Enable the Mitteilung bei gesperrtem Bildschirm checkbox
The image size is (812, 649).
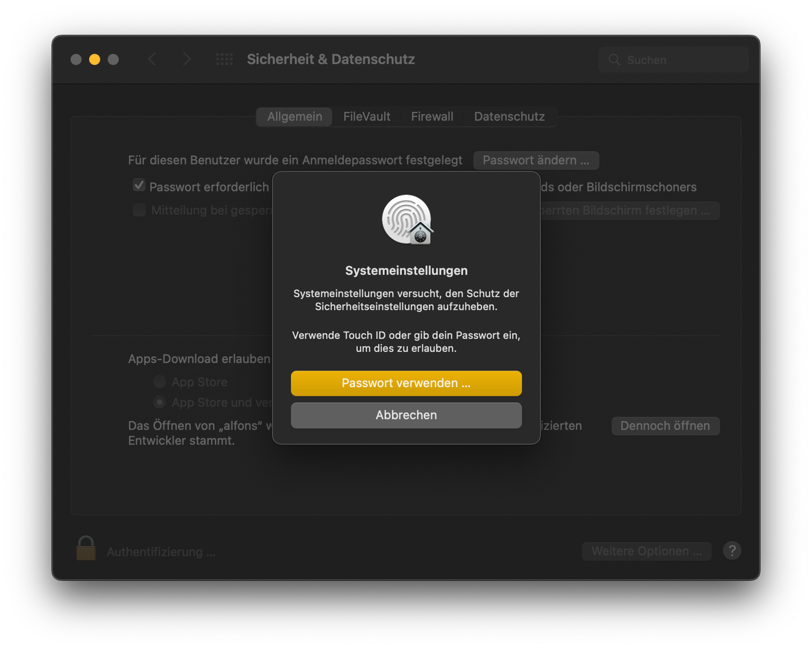point(139,210)
